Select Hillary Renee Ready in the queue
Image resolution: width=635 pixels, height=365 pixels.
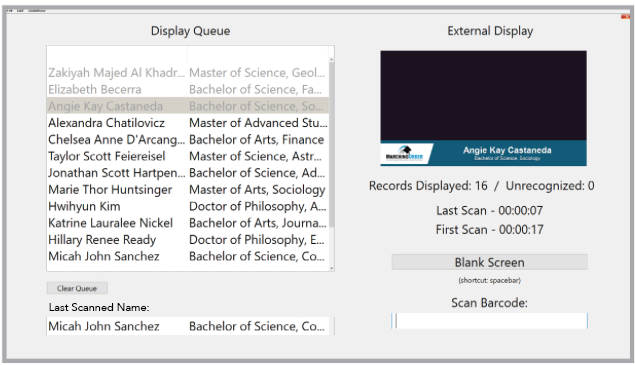coord(188,239)
